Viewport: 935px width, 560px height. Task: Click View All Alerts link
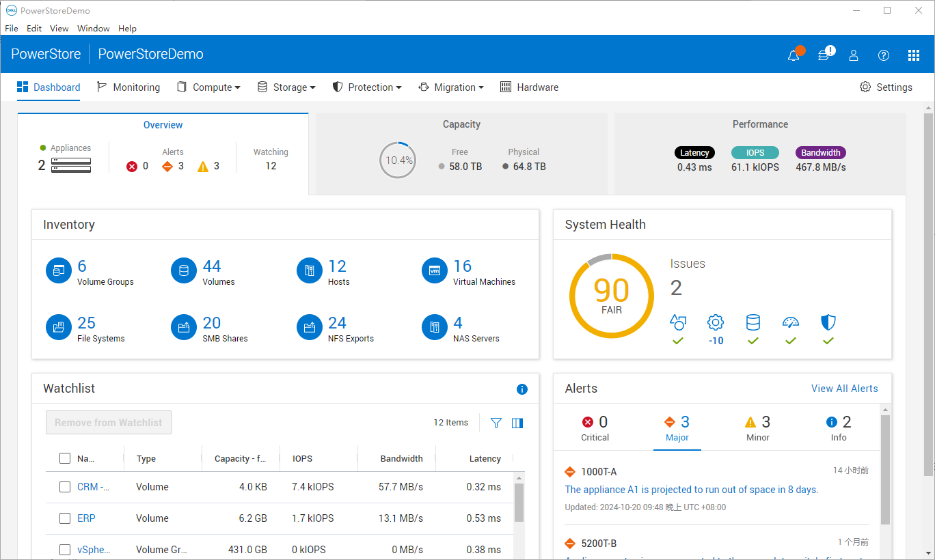pos(845,389)
